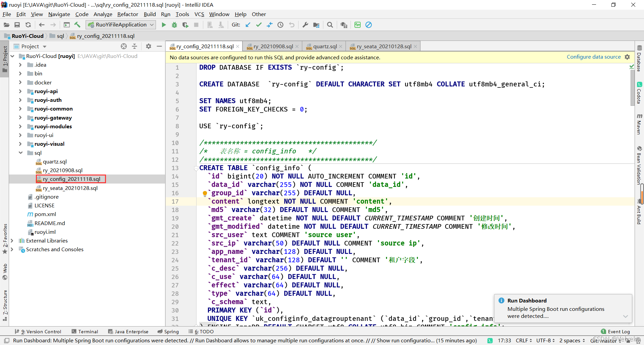Open the Database tool window
Viewport: 644px width, 345px height.
639,59
